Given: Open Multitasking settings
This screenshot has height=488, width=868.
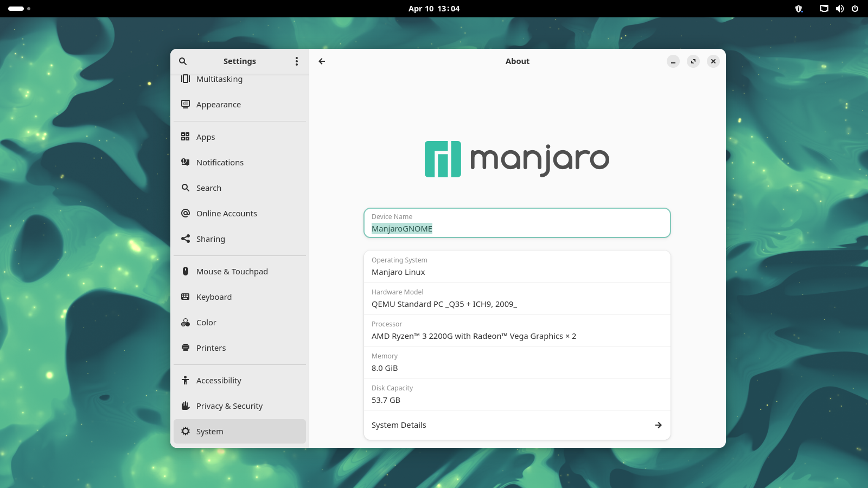Looking at the screenshot, I should point(219,79).
